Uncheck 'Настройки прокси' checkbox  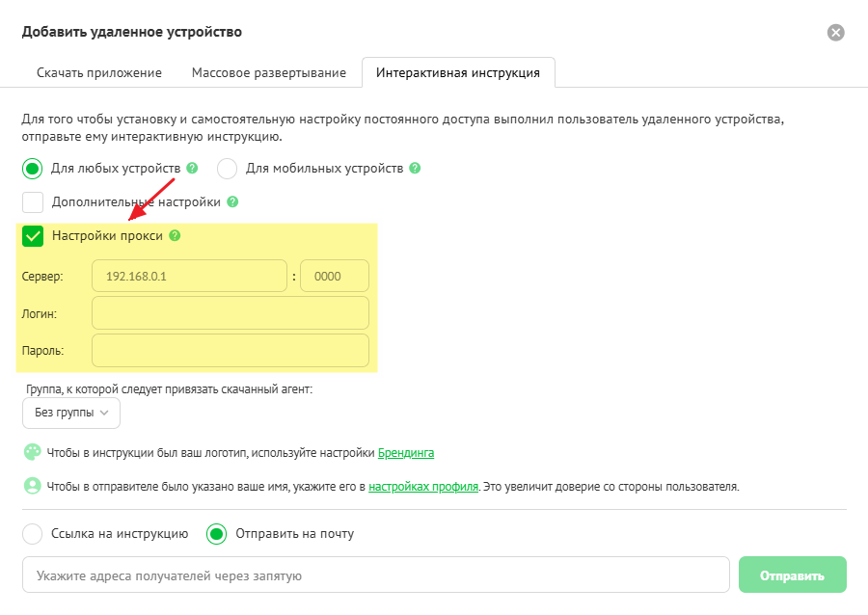click(33, 236)
